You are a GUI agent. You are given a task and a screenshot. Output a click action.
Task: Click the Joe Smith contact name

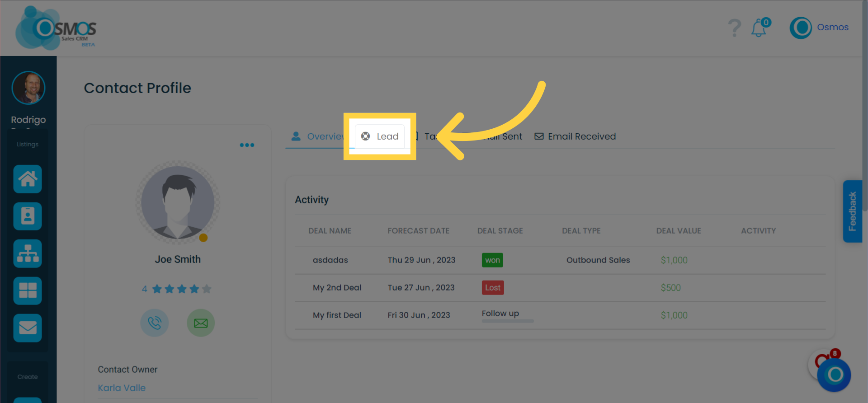(178, 259)
